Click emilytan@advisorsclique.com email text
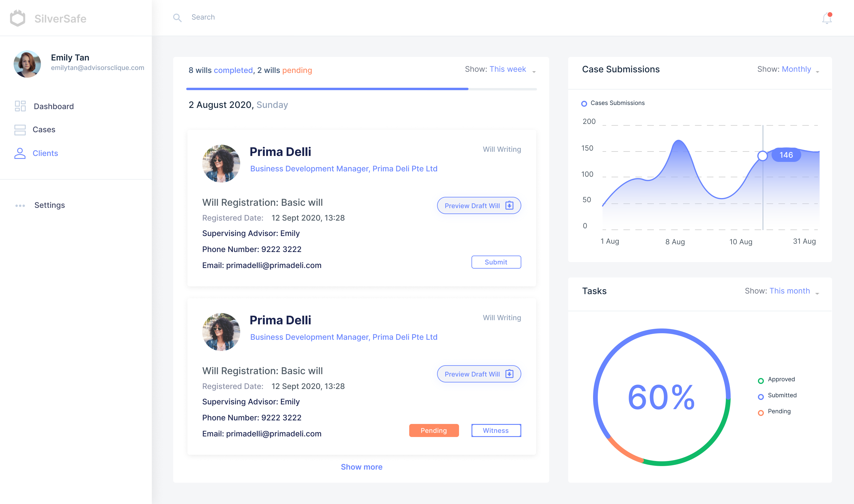The image size is (854, 504). pos(98,68)
